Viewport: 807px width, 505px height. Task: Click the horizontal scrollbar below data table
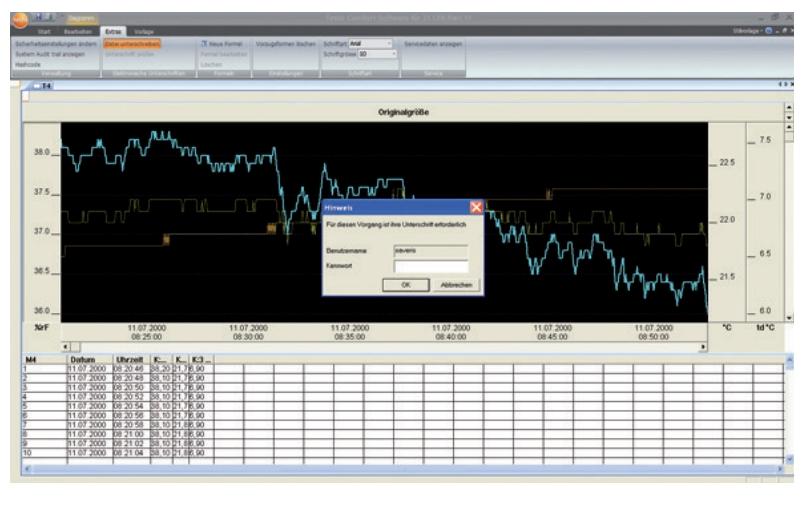click(x=404, y=469)
